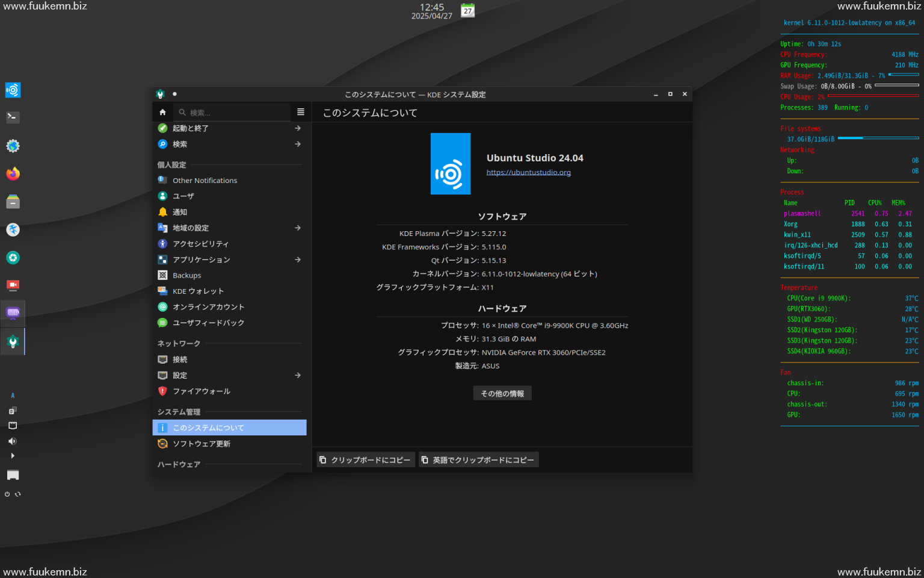Select the System Settings wrench dock icon
The image size is (924, 578).
pyautogui.click(x=13, y=341)
